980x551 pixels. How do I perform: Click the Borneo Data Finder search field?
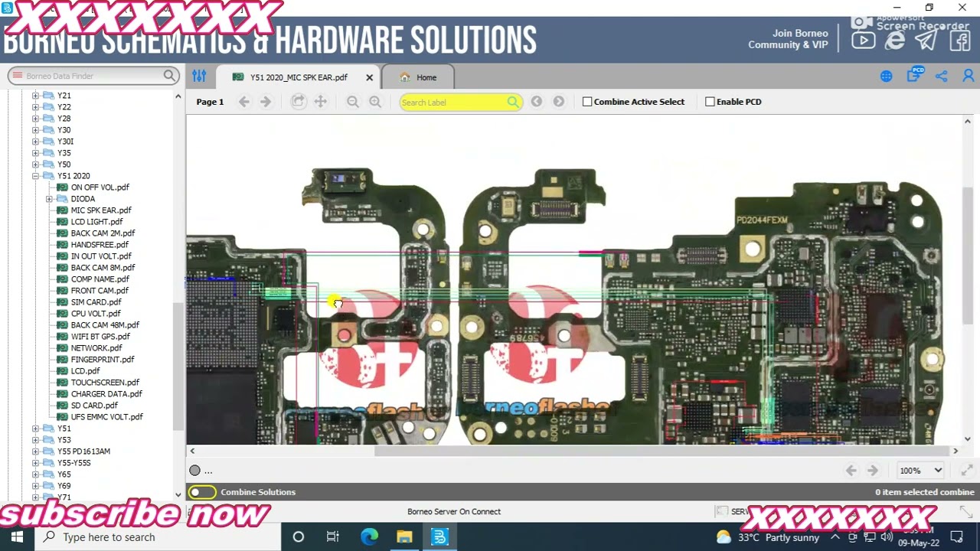click(x=92, y=76)
